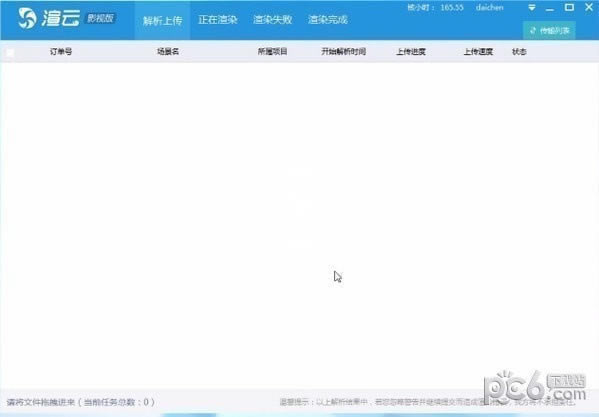Click the 开始解析时间 column header
The width and height of the screenshot is (599, 417).
tap(343, 52)
